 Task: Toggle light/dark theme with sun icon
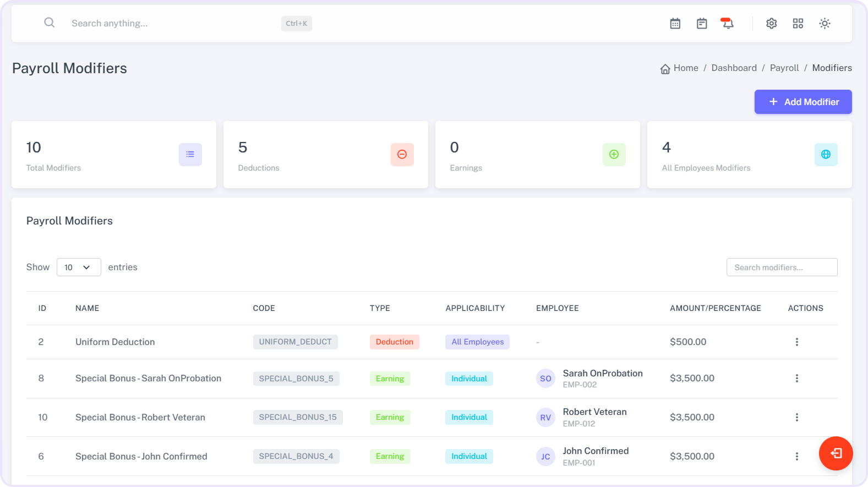825,23
